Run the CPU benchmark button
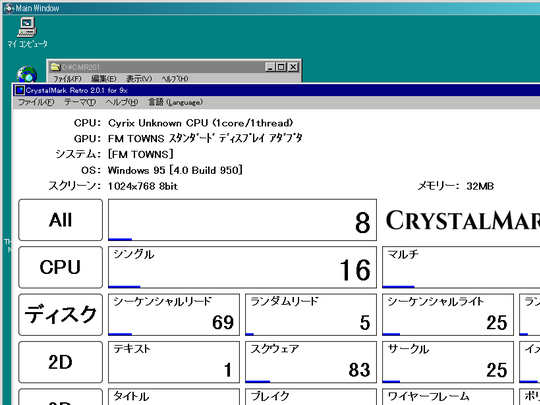Viewport: 540px width, 405px height. 60,267
